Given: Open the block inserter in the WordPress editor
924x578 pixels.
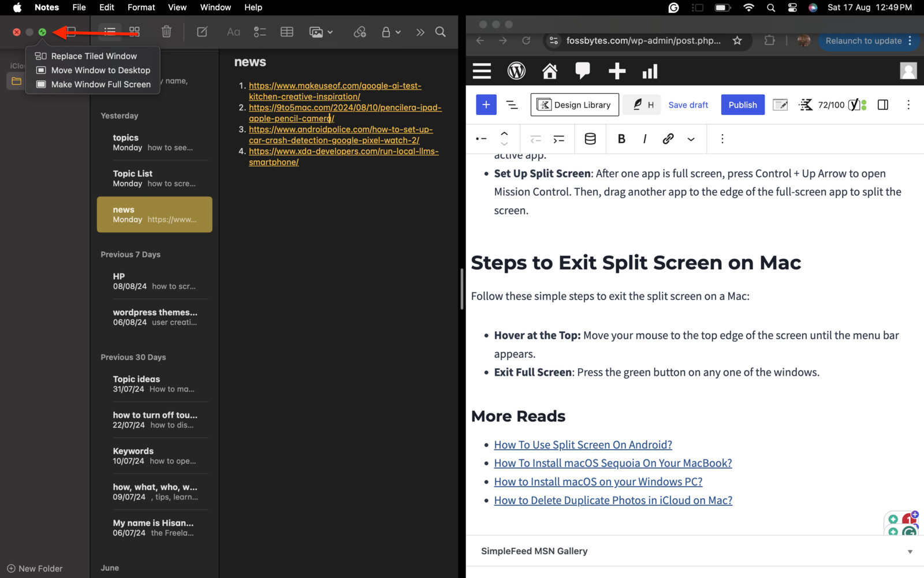Looking at the screenshot, I should click(x=486, y=105).
